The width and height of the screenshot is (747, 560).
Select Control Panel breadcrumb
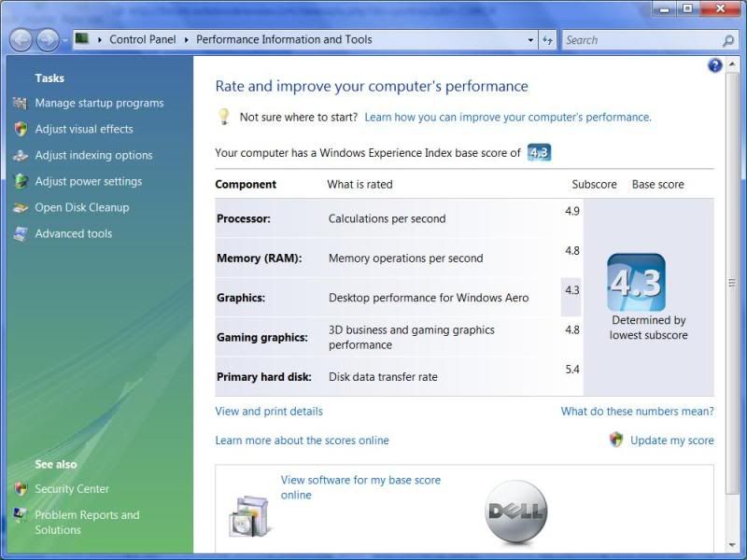point(143,39)
